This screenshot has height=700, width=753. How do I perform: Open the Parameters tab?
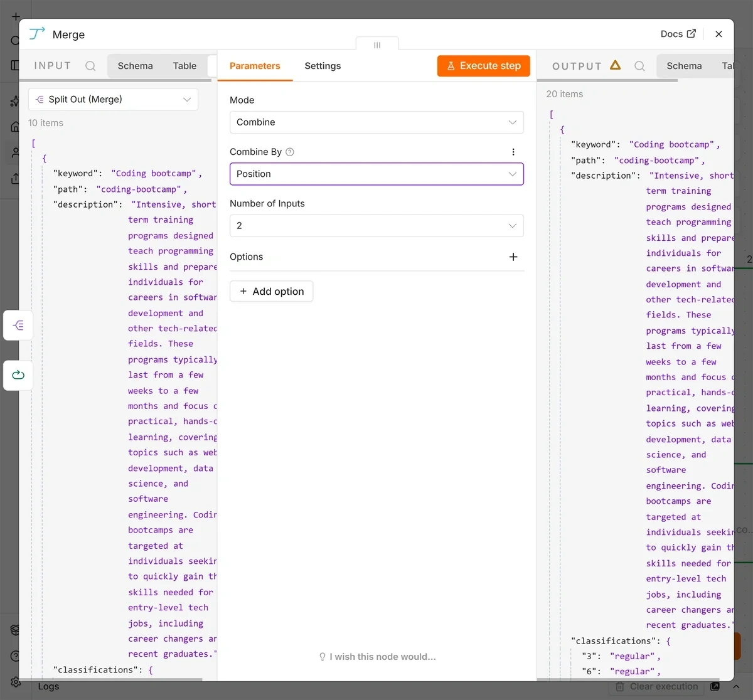coord(255,66)
